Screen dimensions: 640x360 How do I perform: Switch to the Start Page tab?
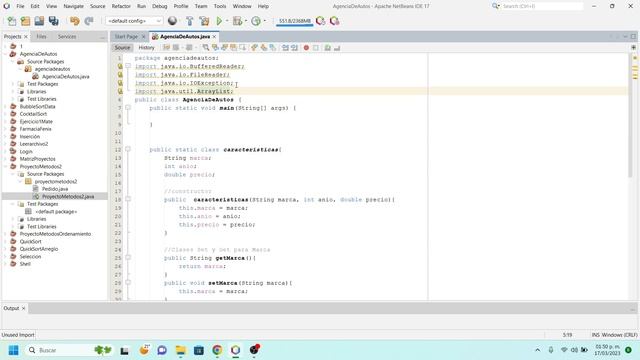coord(126,37)
